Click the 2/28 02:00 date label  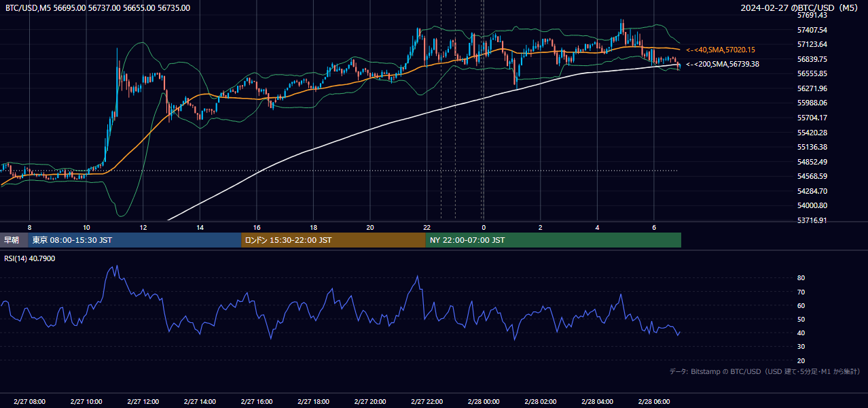[540, 402]
